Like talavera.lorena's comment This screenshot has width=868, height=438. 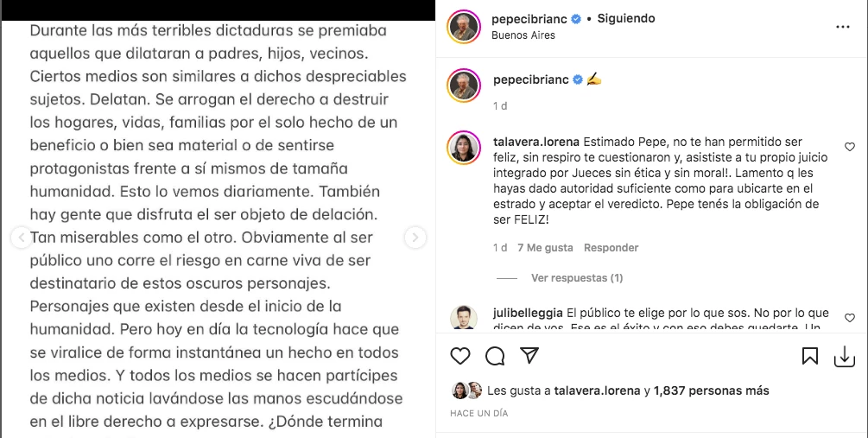(x=850, y=147)
